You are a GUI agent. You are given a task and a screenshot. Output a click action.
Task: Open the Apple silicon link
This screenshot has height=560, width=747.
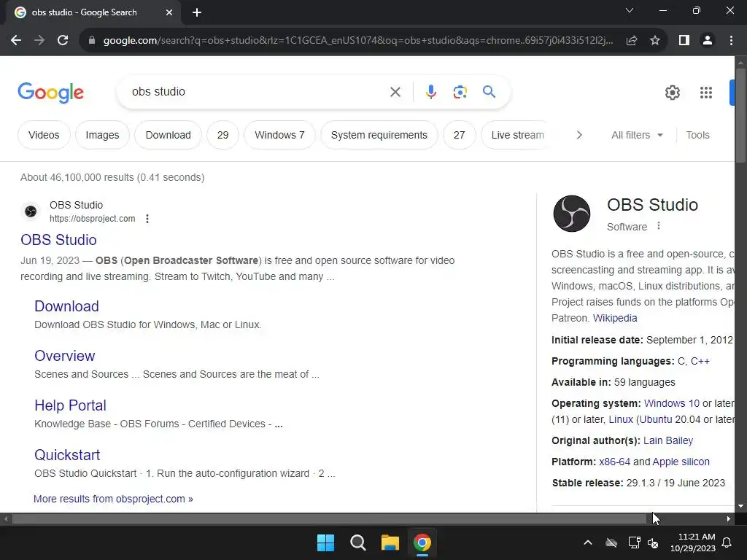click(x=681, y=462)
